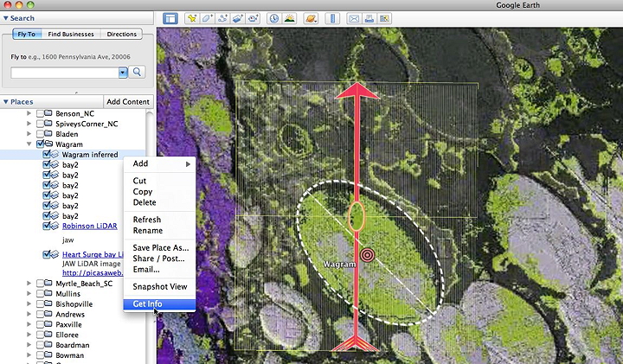Image resolution: width=623 pixels, height=364 pixels.
Task: Open the Fly To address dropdown
Action: coord(123,73)
